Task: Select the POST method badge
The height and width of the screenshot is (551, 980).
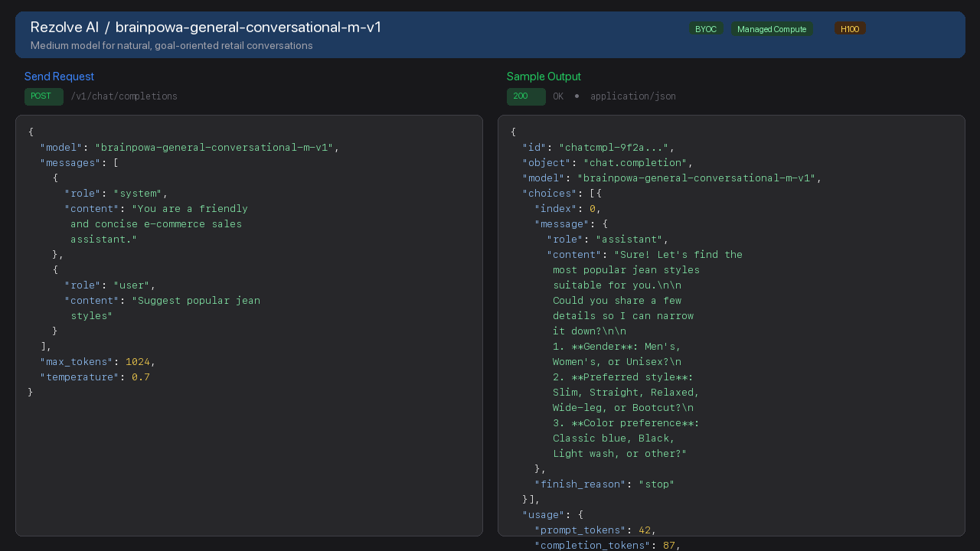Action: pos(44,96)
